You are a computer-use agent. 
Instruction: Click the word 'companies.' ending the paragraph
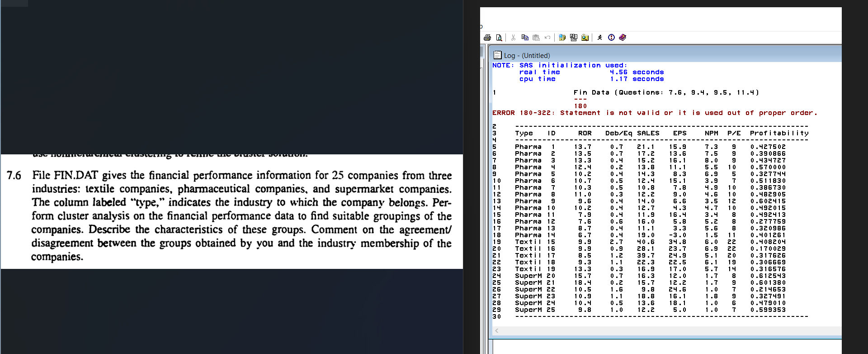[57, 257]
